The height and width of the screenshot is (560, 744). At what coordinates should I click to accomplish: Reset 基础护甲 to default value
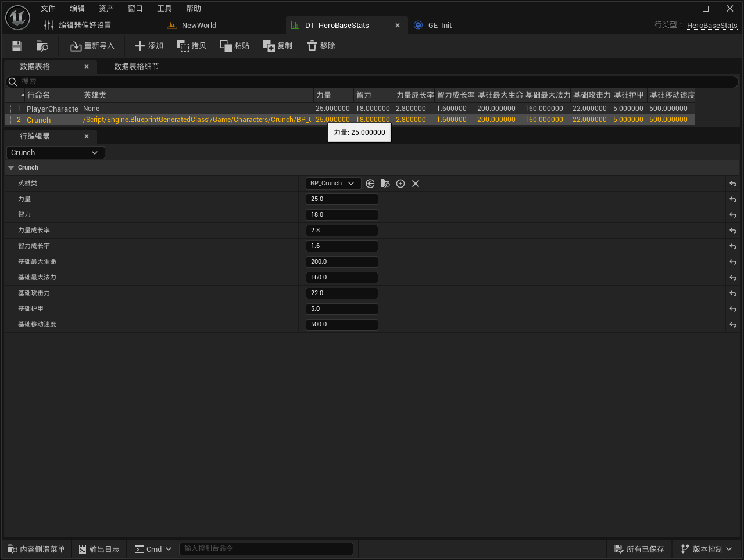click(733, 309)
